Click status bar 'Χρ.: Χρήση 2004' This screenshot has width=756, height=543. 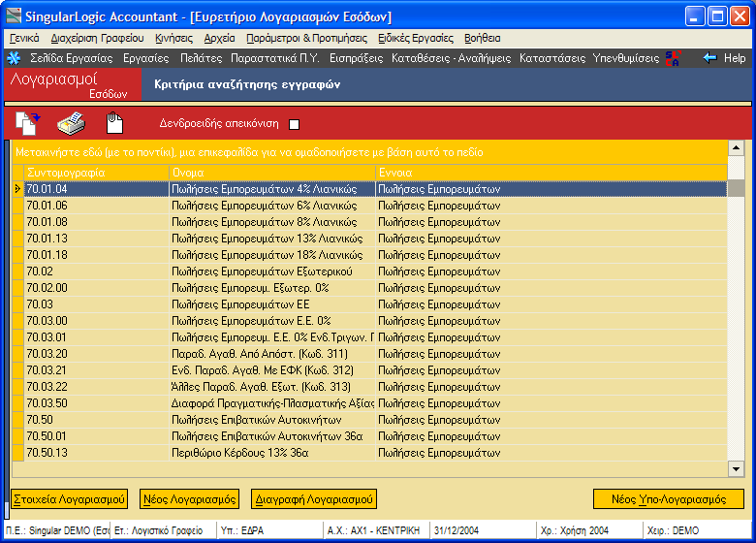(589, 530)
